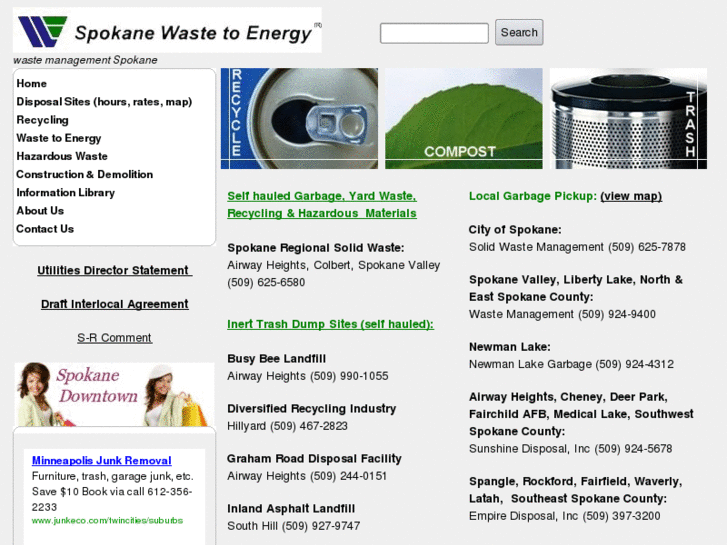Open the S-R Comment link
The height and width of the screenshot is (545, 727).
(115, 338)
